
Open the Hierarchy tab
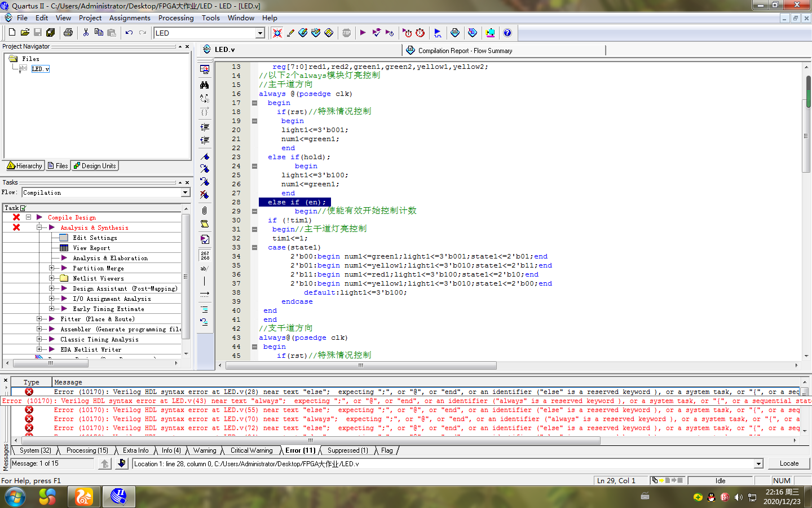point(25,166)
